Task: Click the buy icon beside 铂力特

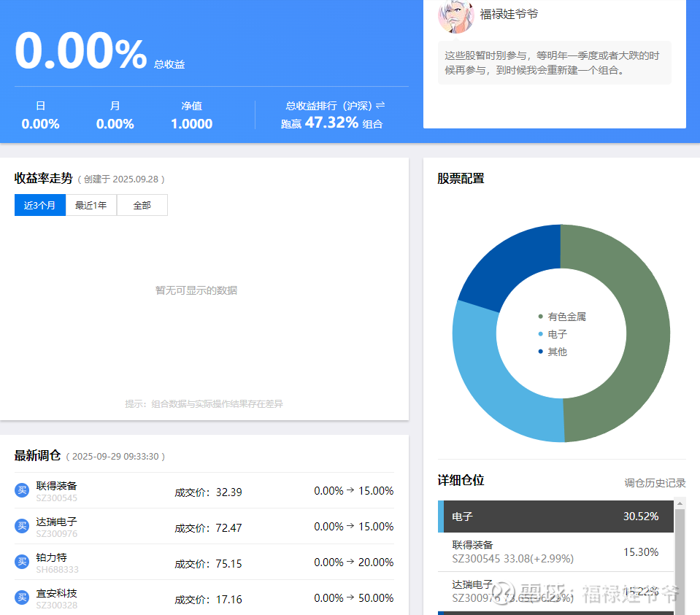Action: (x=22, y=562)
